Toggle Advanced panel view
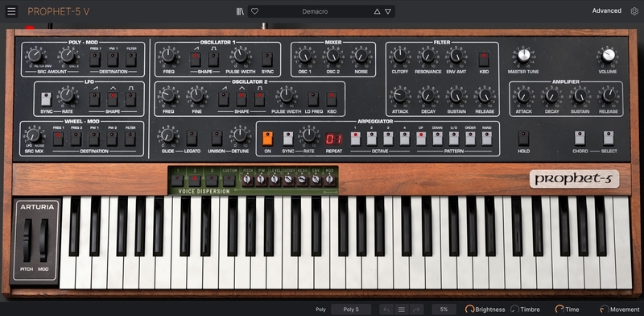This screenshot has width=644, height=316. [x=607, y=10]
